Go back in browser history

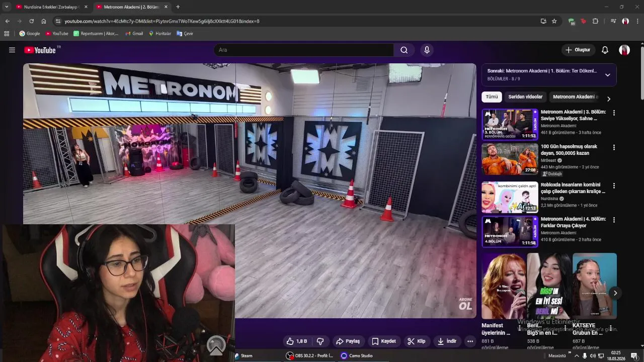pos(7,21)
